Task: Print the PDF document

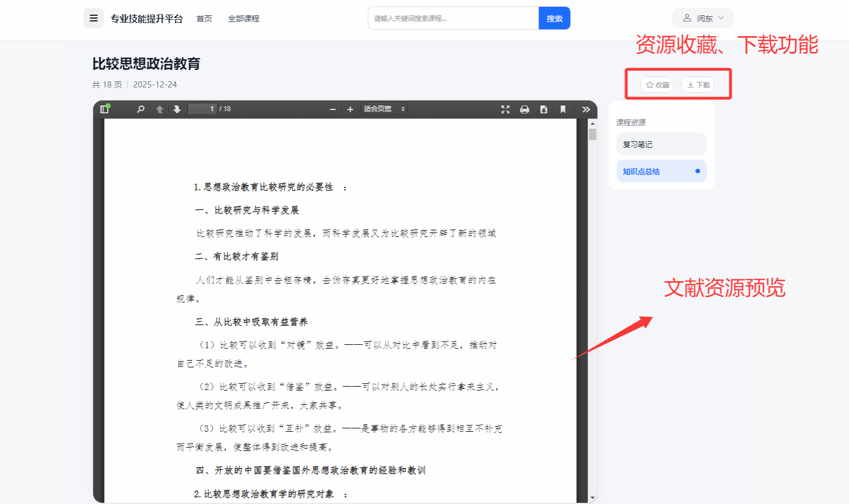Action: coord(524,109)
